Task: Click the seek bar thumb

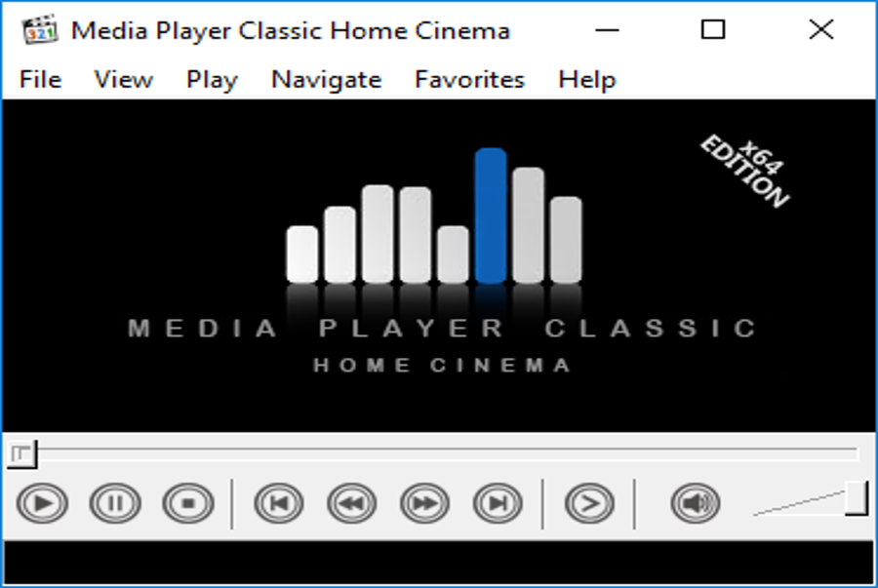Action: click(21, 453)
